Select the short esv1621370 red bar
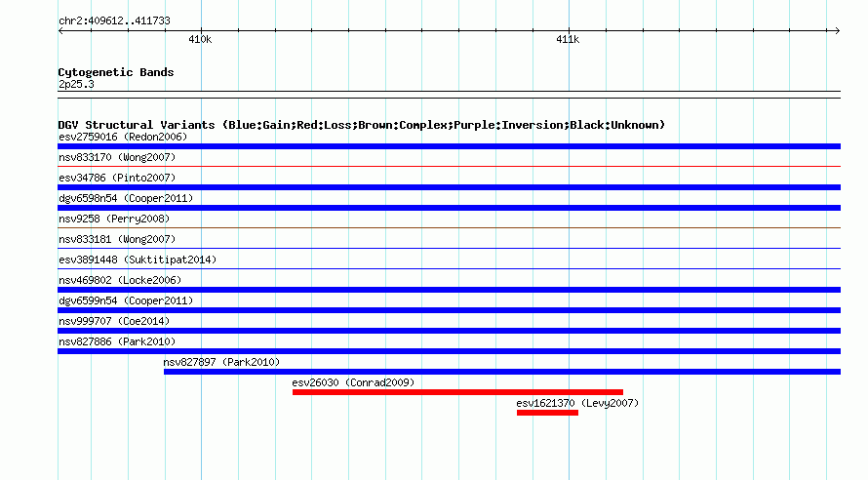 (547, 413)
